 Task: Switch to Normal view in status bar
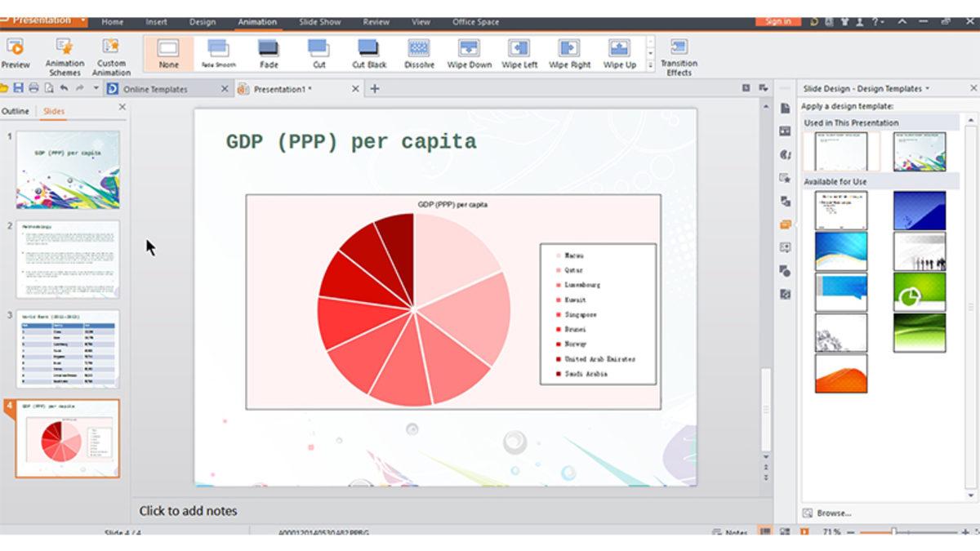pos(764,532)
